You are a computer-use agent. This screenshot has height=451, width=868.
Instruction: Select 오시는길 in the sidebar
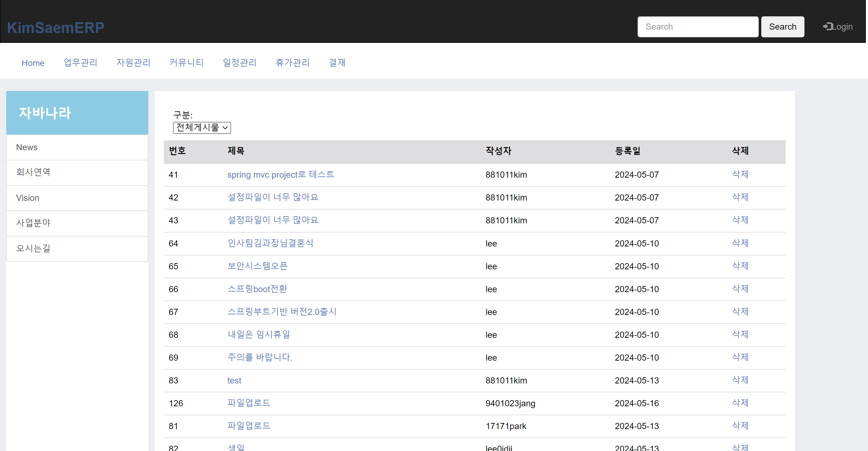[33, 248]
